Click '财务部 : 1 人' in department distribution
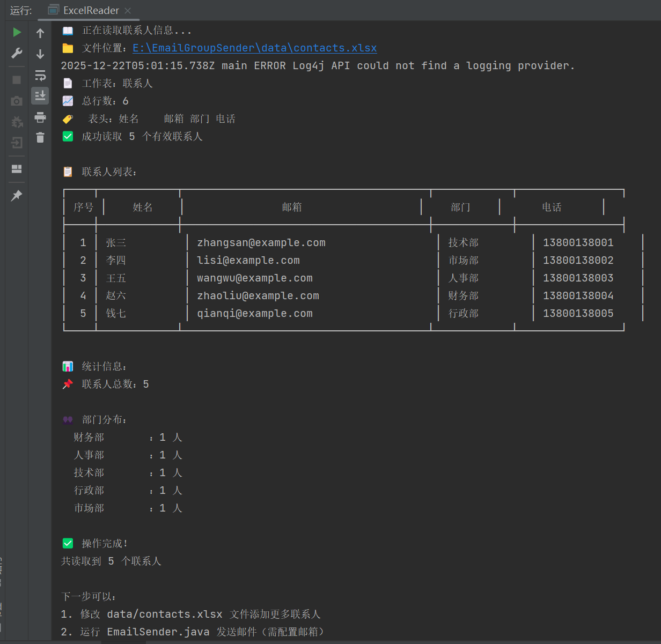Image resolution: width=661 pixels, height=644 pixels. tap(128, 437)
